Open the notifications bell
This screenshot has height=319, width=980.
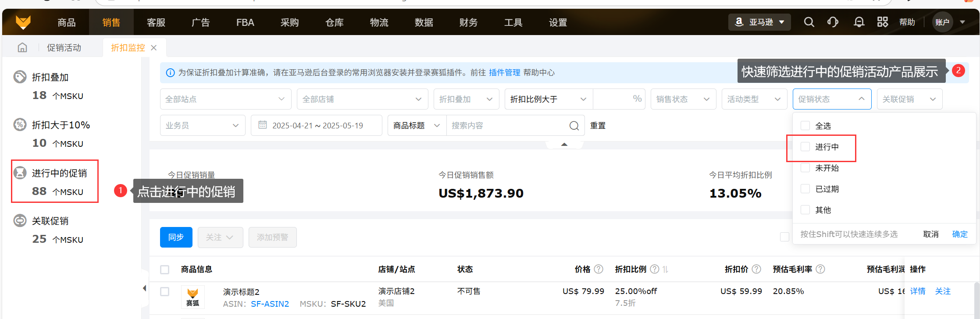click(x=859, y=22)
